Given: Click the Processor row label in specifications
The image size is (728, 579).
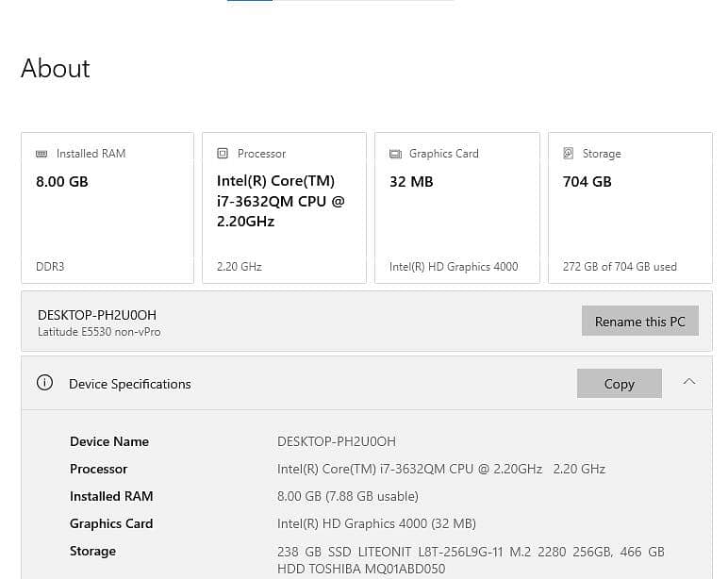Looking at the screenshot, I should pyautogui.click(x=98, y=469).
